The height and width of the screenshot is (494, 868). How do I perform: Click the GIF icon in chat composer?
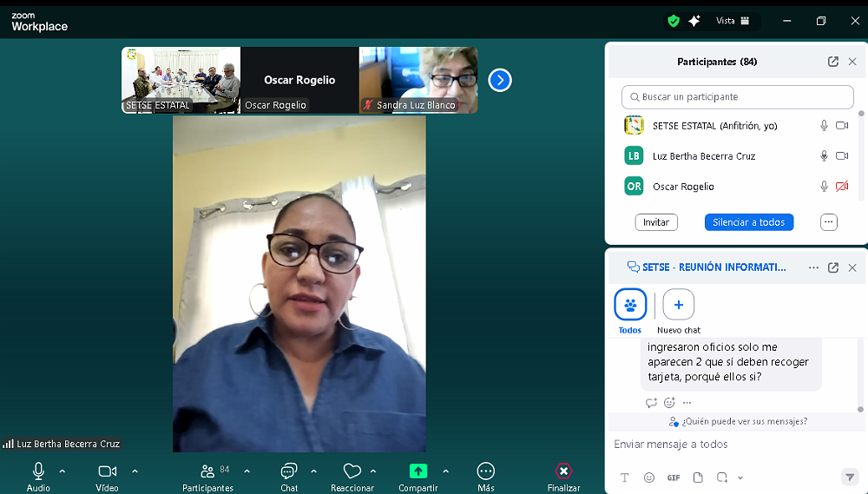[x=674, y=478]
